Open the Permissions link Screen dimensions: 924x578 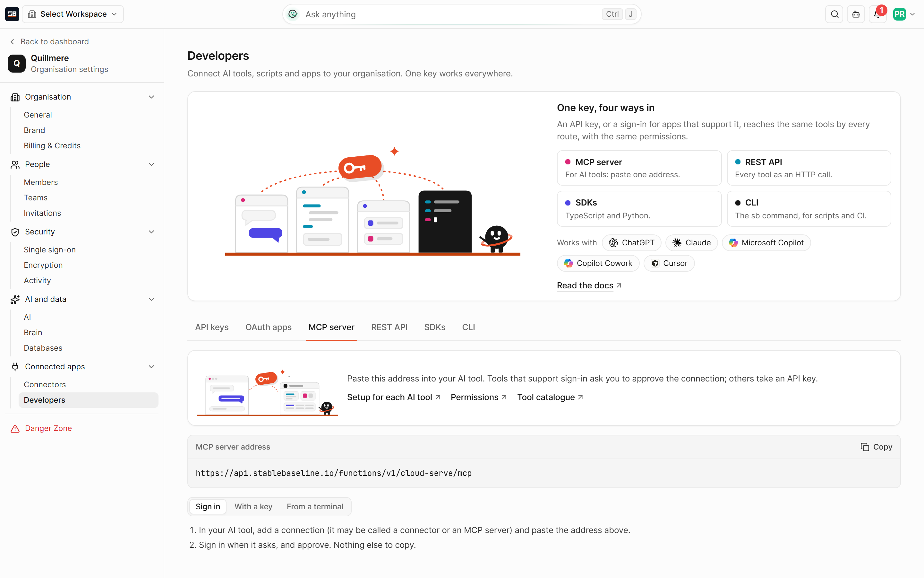pyautogui.click(x=479, y=398)
